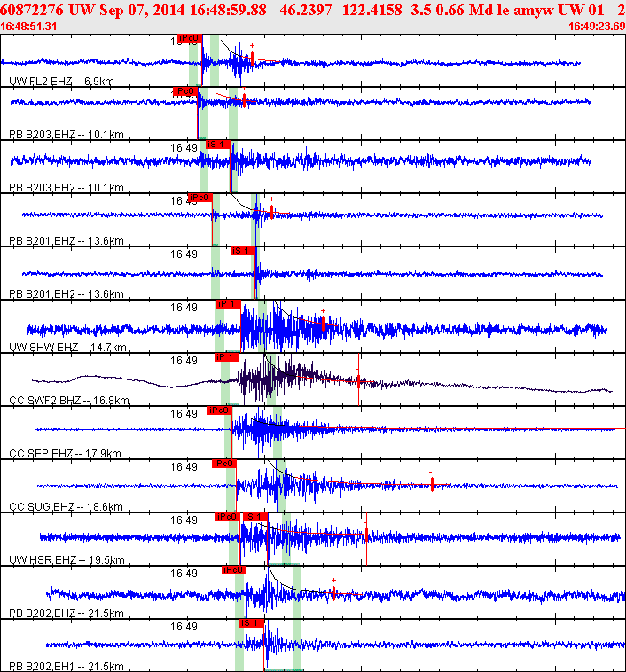Image resolution: width=626 pixels, height=672 pixels.
Task: Select the iS 1 pick flag on PB B203 EH2
Action: point(218,145)
